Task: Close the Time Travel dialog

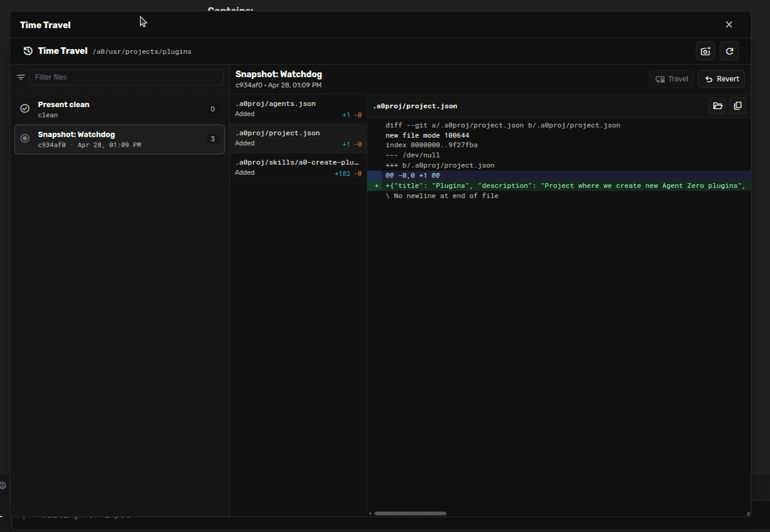Action: coord(729,25)
